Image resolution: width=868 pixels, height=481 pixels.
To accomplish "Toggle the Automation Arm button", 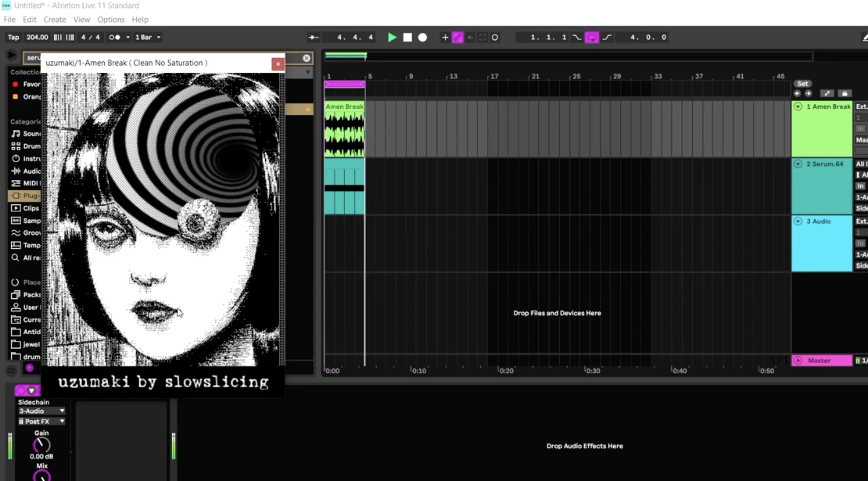I will (457, 37).
